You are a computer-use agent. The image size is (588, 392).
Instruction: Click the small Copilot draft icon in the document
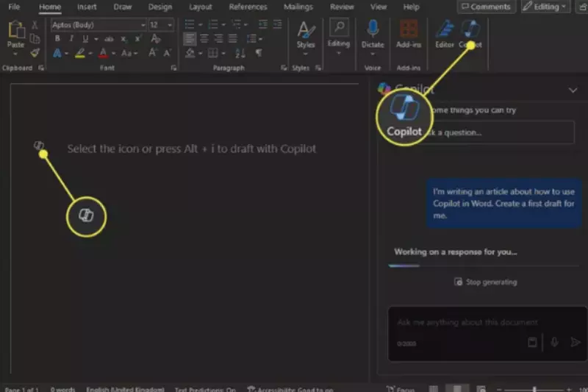tap(39, 145)
